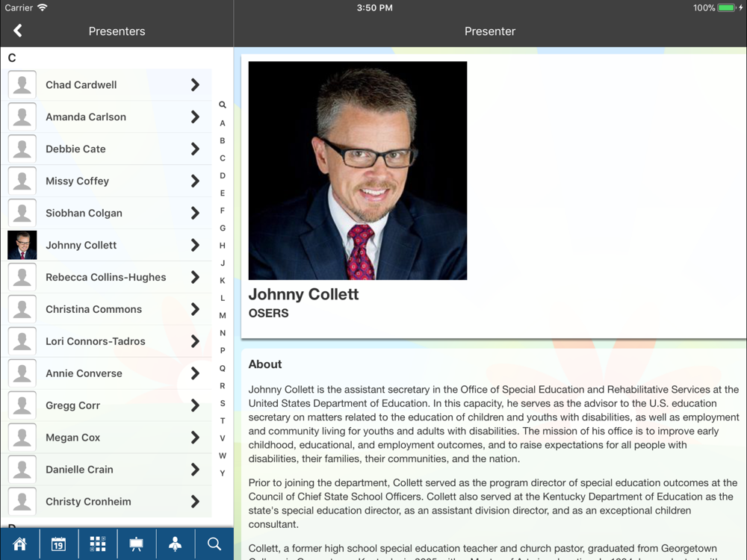The image size is (747, 560).
Task: Tap Megan Cox's avatar placeholder
Action: (22, 437)
